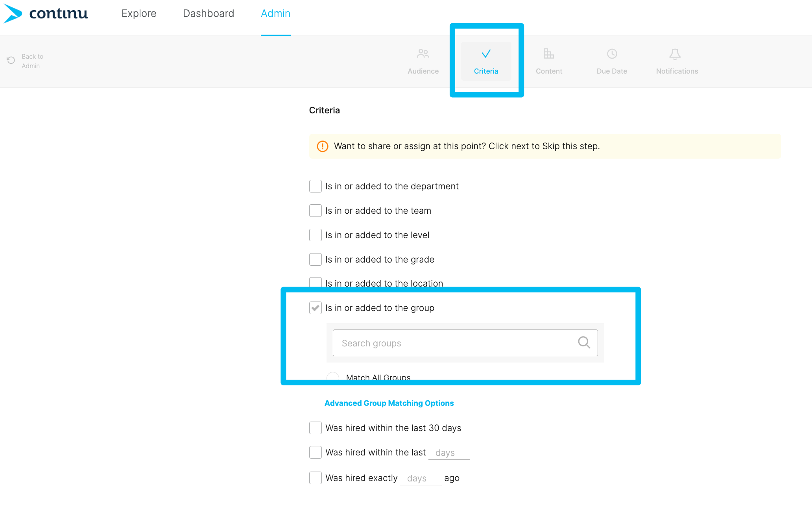Uncheck 'Is in or added to the group'

(x=315, y=307)
